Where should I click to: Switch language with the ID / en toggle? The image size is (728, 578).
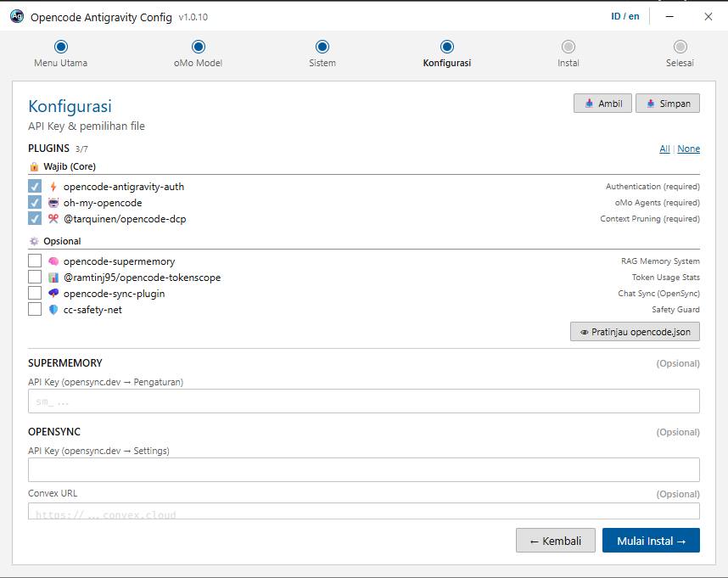coord(625,17)
